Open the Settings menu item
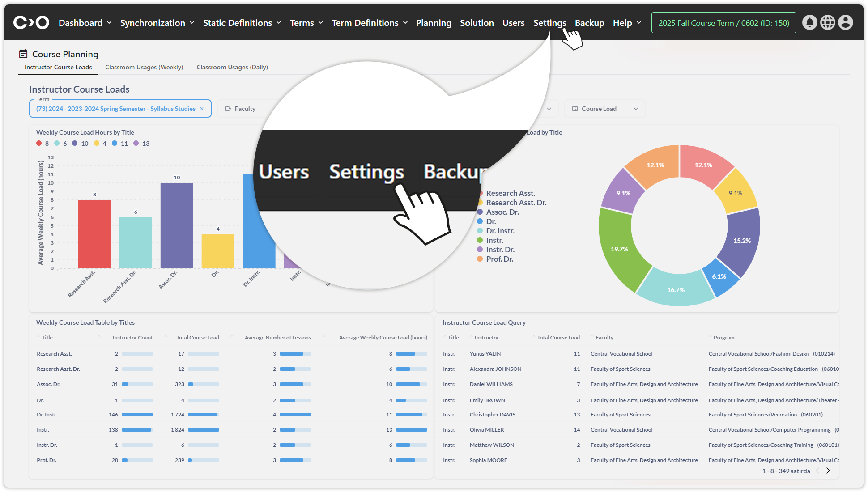Screen dimensions: 868x492 [x=549, y=23]
